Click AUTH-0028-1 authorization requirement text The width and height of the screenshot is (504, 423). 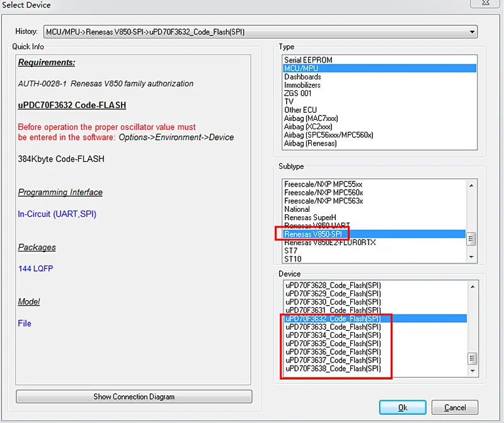106,84
